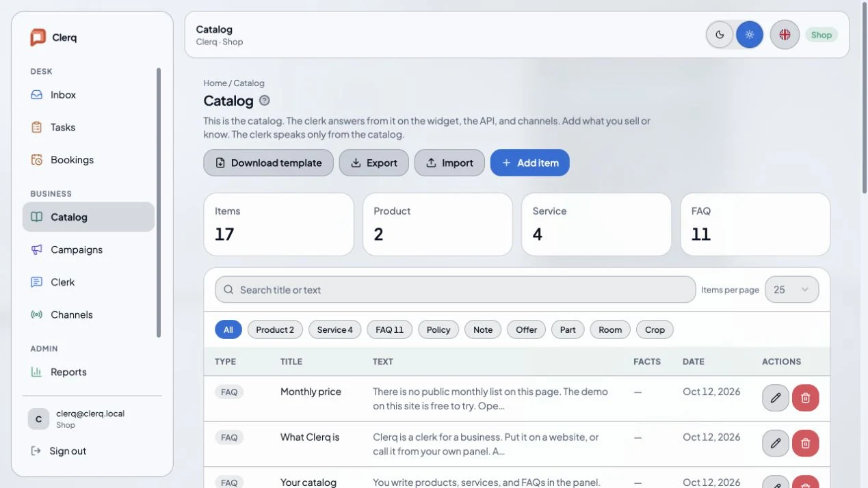Filter by FAQ 11 chip
The height and width of the screenshot is (488, 868).
point(390,329)
